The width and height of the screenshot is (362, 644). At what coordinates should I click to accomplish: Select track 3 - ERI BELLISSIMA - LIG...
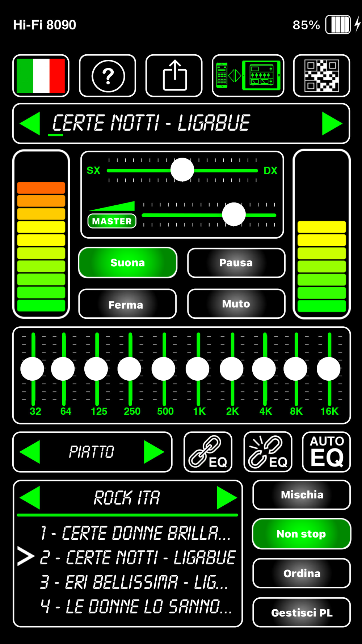point(134,582)
